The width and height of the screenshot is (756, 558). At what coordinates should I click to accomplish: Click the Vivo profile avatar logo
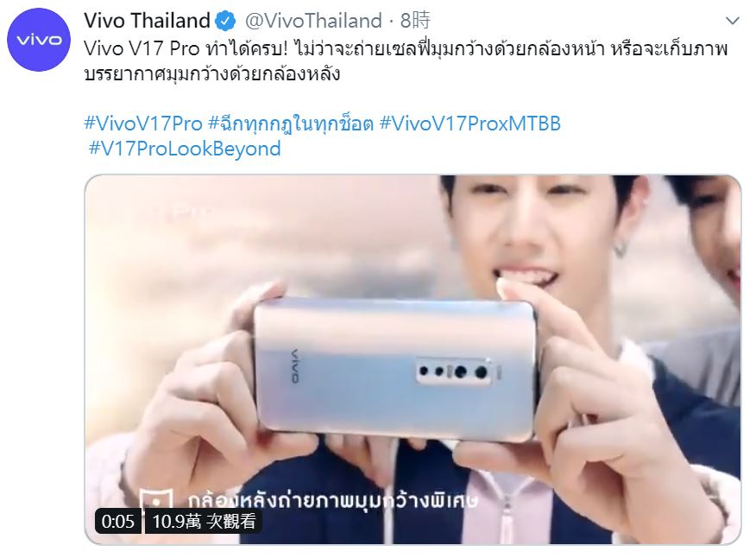click(39, 40)
